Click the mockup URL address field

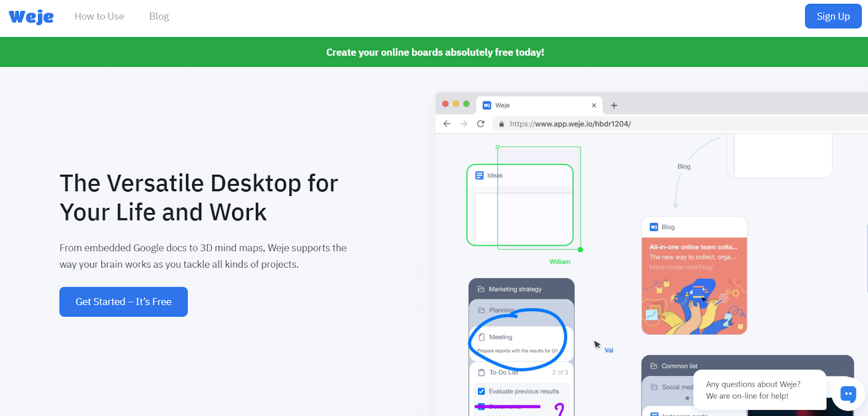(x=681, y=124)
